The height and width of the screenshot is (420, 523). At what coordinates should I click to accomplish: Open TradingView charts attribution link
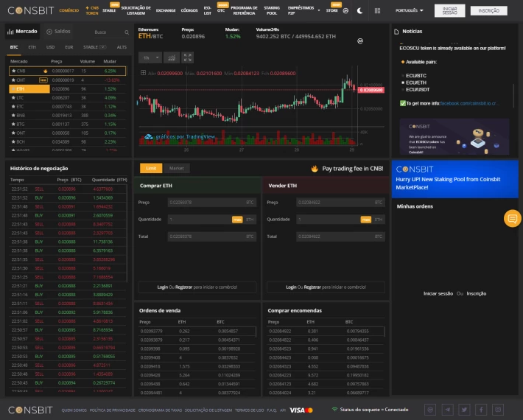pos(180,137)
